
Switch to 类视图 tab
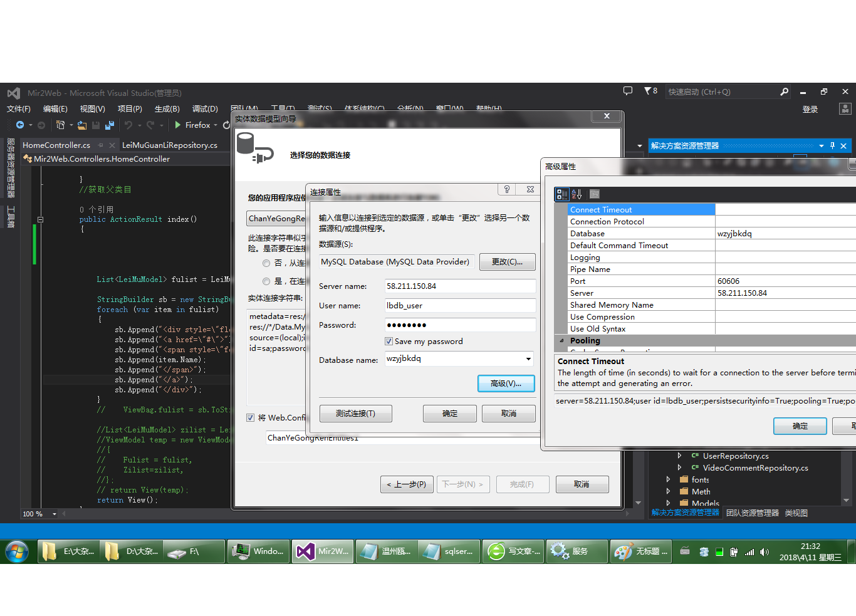pos(796,513)
